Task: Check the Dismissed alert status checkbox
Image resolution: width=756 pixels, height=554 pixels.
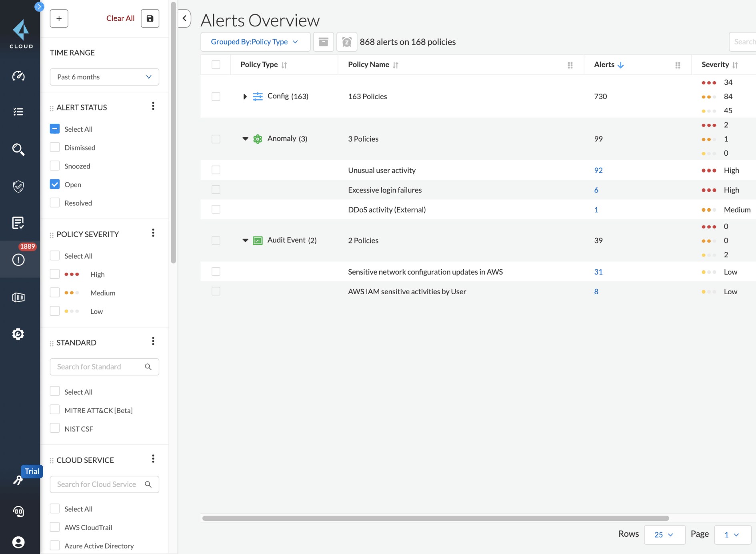Action: (55, 147)
